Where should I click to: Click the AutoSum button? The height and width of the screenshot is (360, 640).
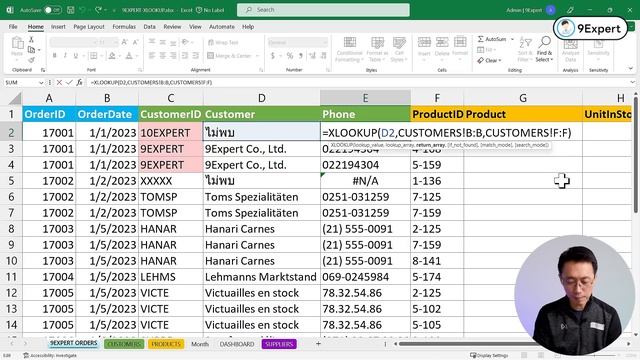tap(492, 39)
